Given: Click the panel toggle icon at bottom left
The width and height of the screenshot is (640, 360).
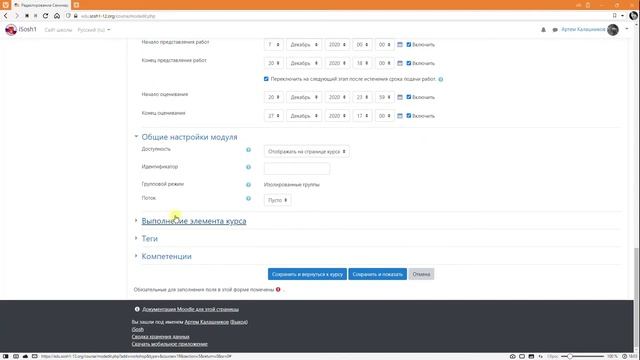Looking at the screenshot, I should [x=6, y=356].
